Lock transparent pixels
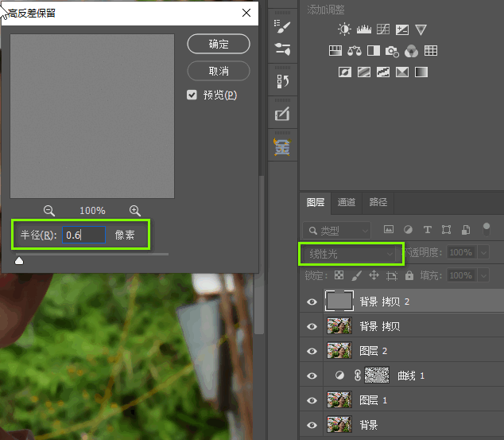 coord(339,275)
